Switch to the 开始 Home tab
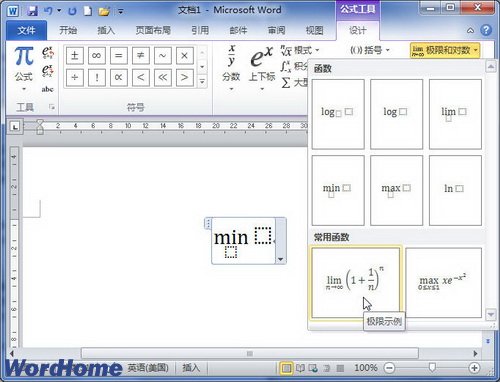500x382 pixels. click(68, 31)
